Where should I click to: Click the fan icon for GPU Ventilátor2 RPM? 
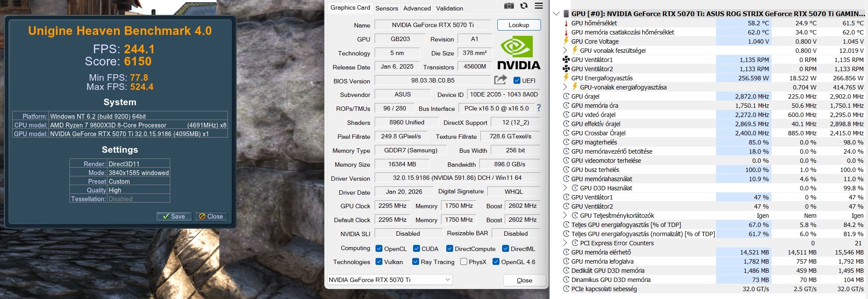566,69
